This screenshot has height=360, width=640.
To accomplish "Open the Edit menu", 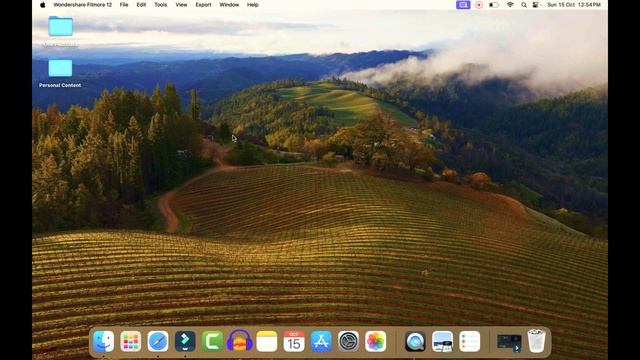I will point(141,5).
